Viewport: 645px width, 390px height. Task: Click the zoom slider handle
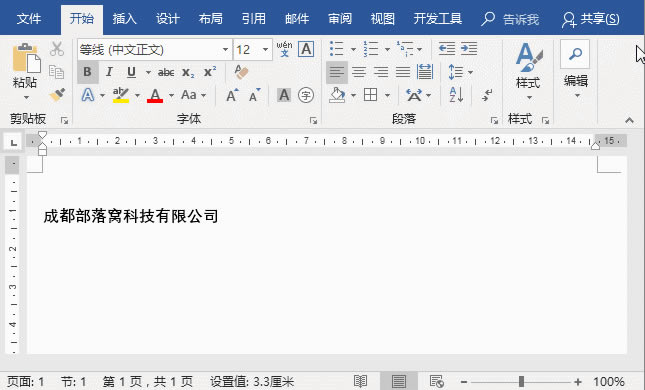pyautogui.click(x=521, y=381)
